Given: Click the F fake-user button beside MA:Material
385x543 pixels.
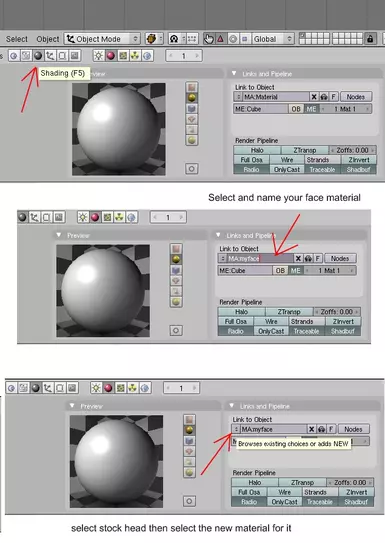Looking at the screenshot, I should (x=333, y=97).
